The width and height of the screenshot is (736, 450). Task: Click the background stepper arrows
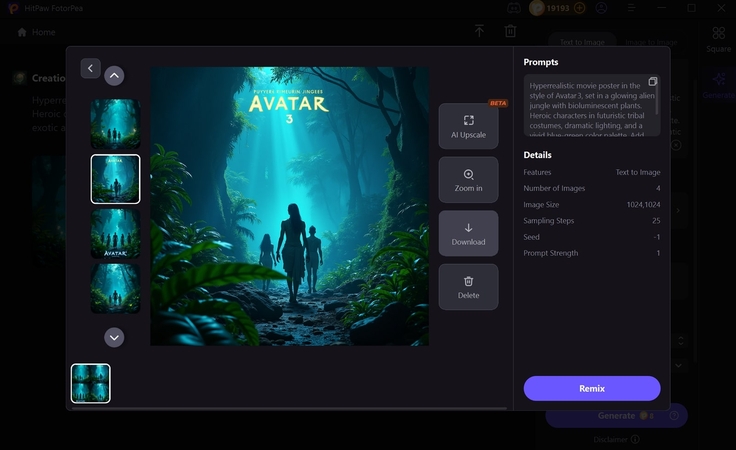pyautogui.click(x=681, y=341)
